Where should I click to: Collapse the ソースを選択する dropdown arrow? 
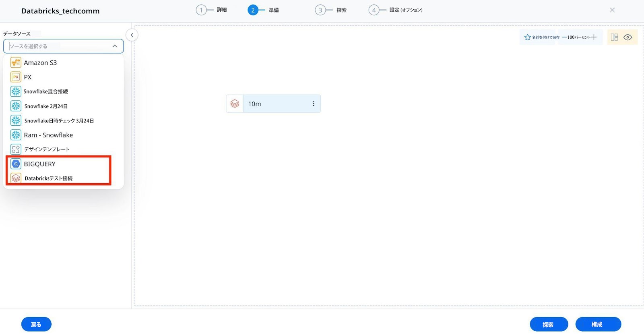tap(115, 46)
